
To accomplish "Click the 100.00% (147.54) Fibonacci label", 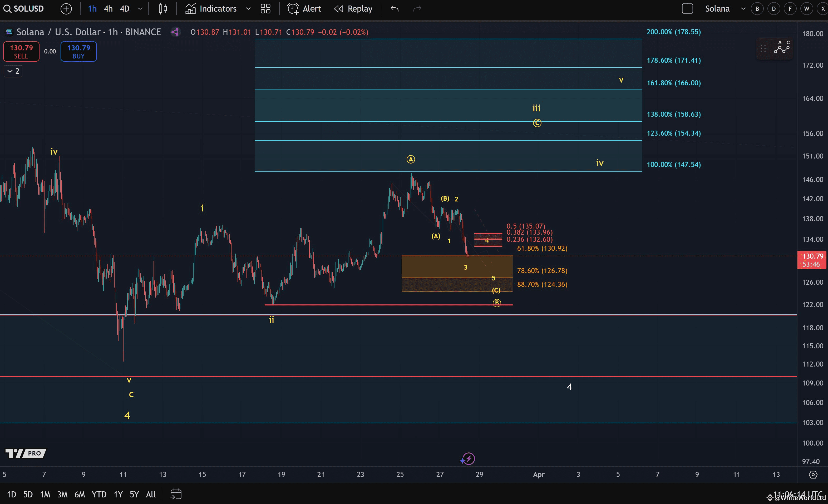I will 674,165.
